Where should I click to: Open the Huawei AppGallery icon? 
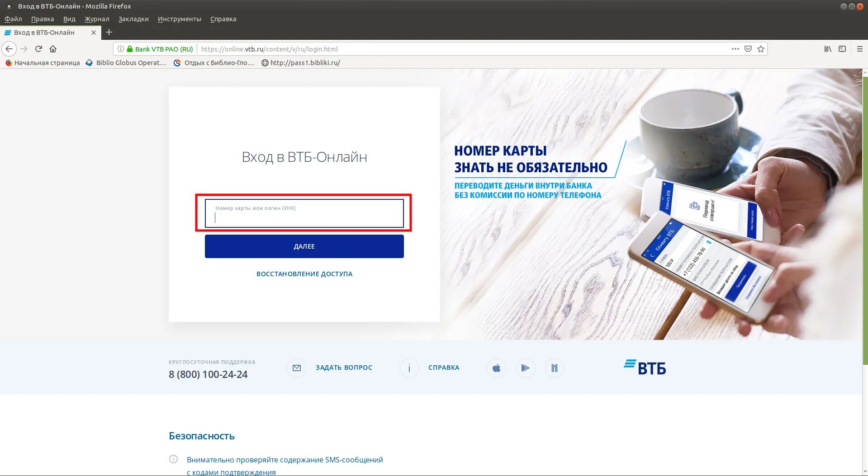click(x=554, y=368)
